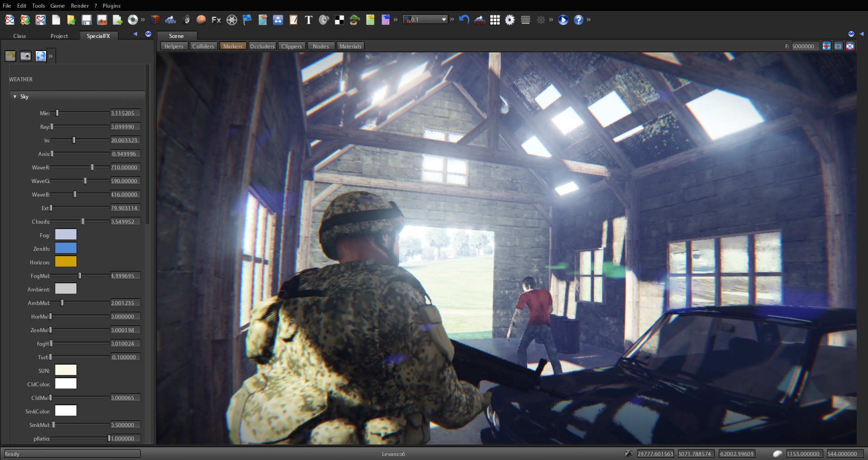Click the Materials button above the viewport

pyautogui.click(x=350, y=46)
